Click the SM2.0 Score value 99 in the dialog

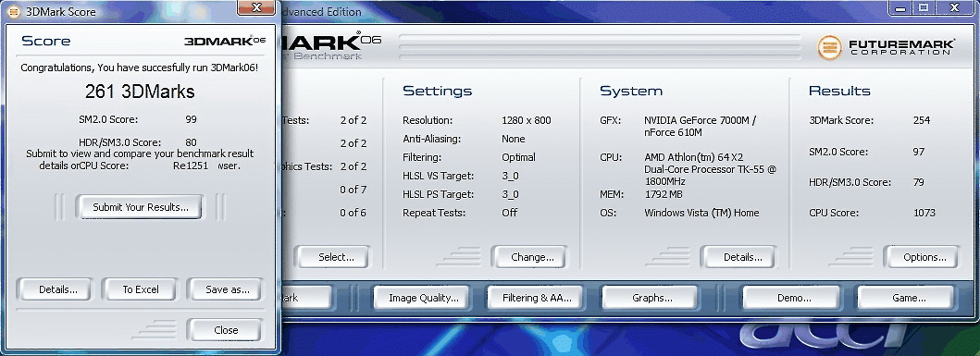pos(192,118)
